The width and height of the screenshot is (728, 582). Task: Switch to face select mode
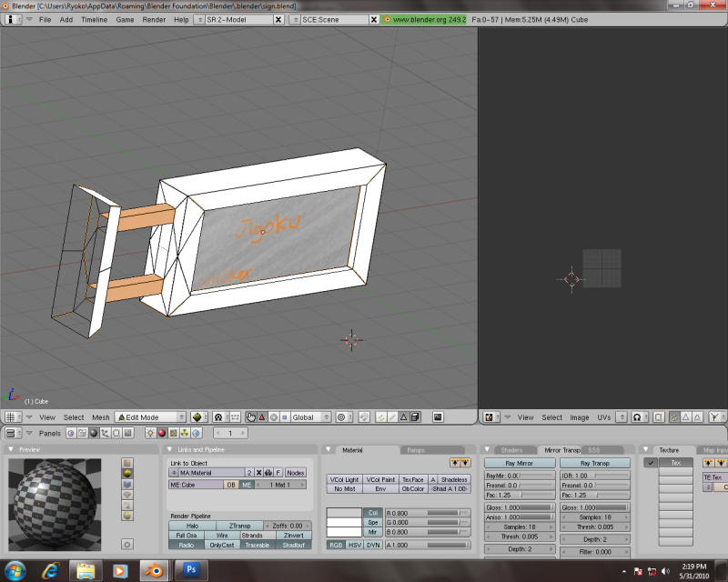point(403,417)
